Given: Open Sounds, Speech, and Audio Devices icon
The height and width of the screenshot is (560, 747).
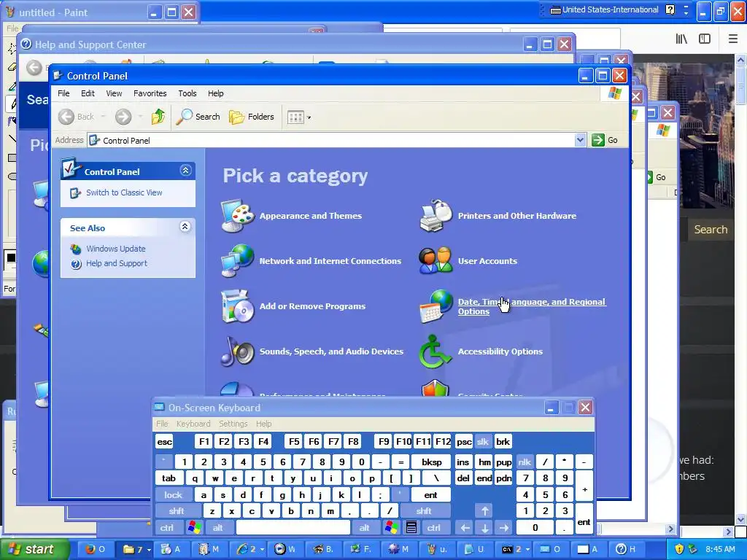Looking at the screenshot, I should [x=237, y=351].
